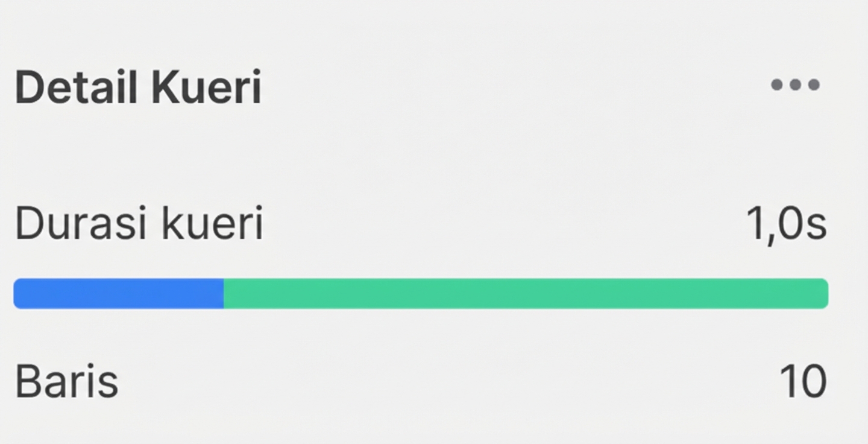Click the right end of the green bar

pyautogui.click(x=823, y=294)
